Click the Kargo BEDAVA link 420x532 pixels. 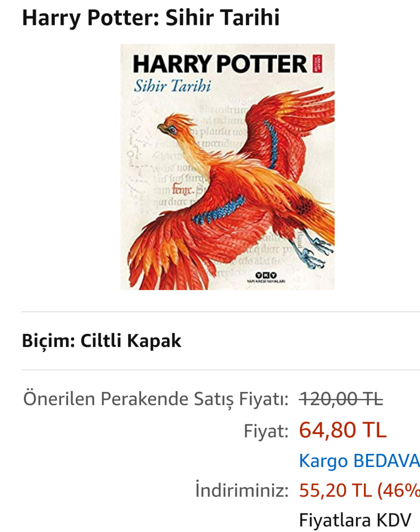(359, 461)
